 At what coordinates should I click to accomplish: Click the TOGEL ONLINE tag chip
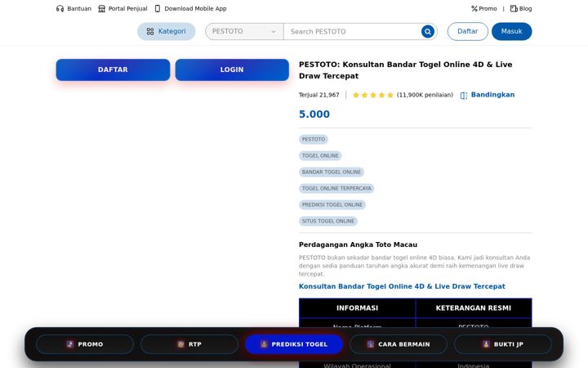click(320, 155)
